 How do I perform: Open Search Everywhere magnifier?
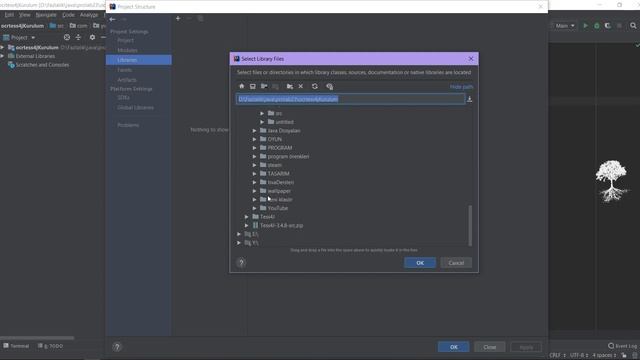click(633, 26)
